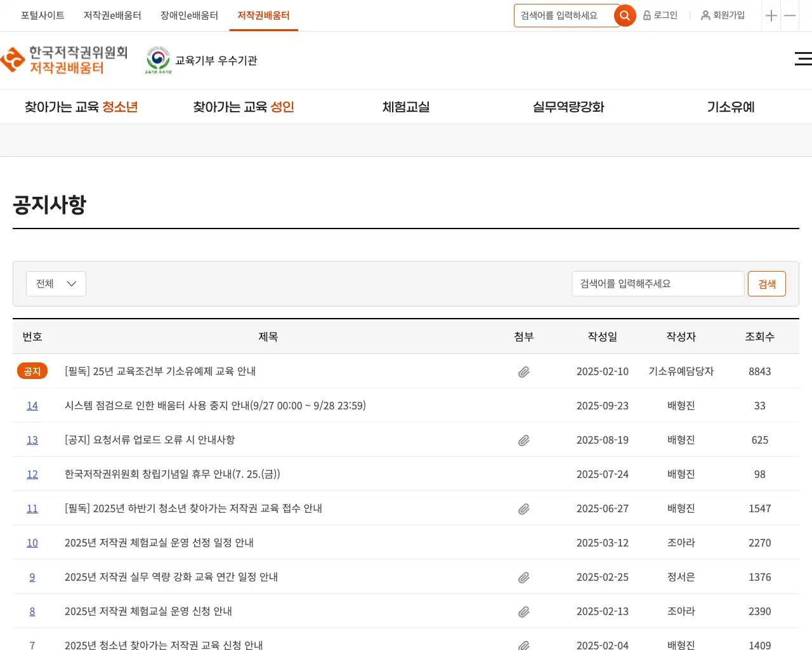Click the top header search input box
This screenshot has width=812, height=650.
(563, 16)
